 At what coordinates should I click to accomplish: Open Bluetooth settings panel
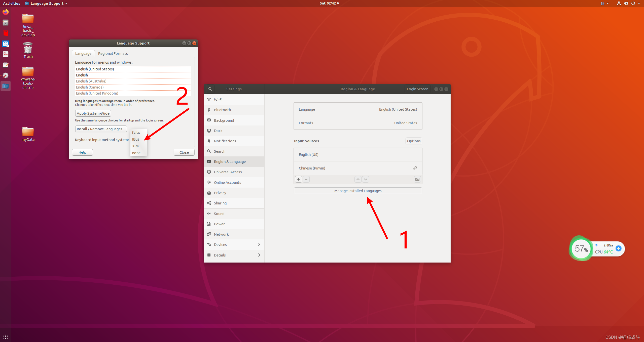tap(222, 110)
